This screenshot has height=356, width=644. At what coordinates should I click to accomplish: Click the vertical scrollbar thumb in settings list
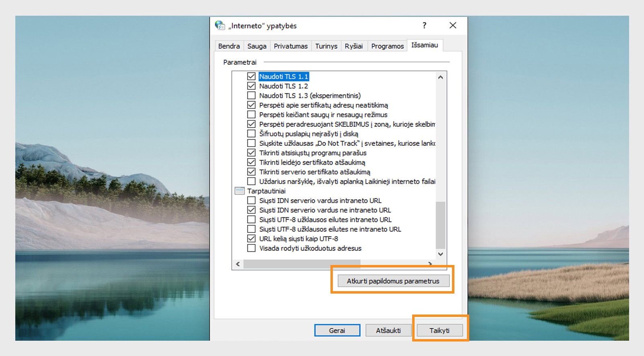tap(440, 225)
